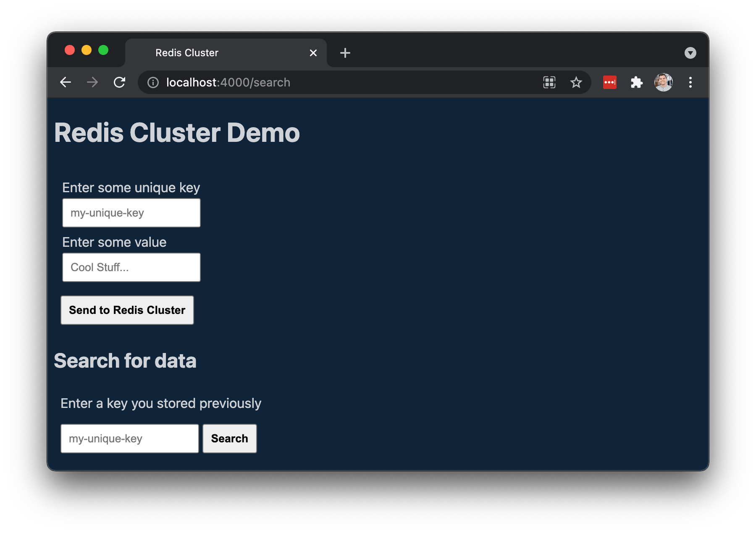
Task: Click the my-unique-key input under Enter some unique key
Action: pyautogui.click(x=131, y=213)
